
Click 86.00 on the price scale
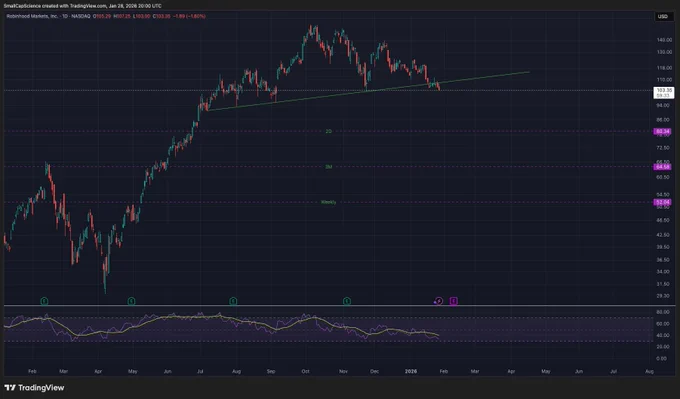coord(664,120)
